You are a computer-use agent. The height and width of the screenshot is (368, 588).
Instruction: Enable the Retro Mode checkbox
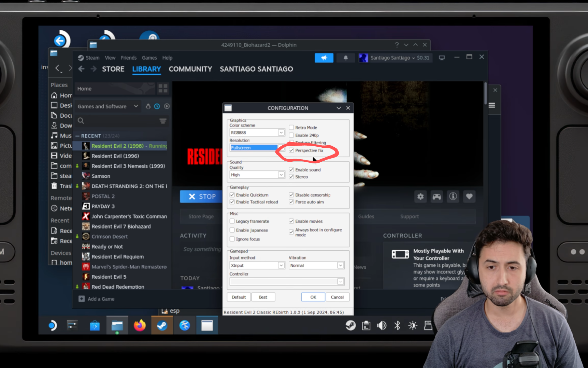[291, 128]
